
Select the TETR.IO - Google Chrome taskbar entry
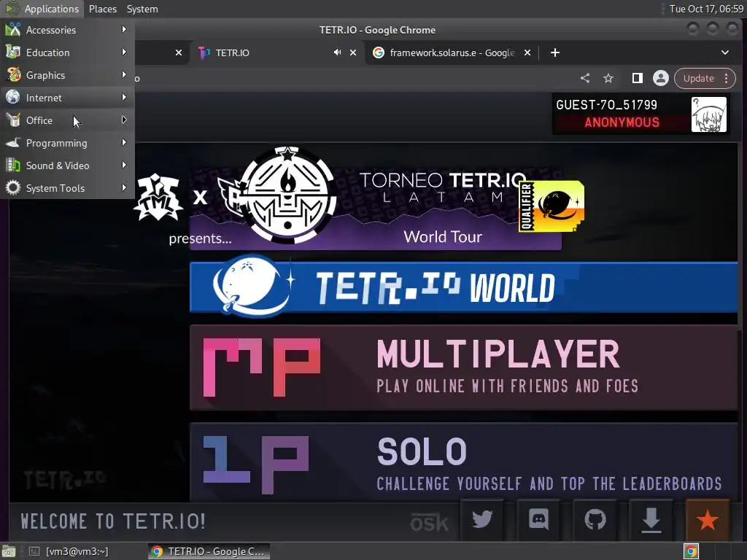[x=209, y=551]
